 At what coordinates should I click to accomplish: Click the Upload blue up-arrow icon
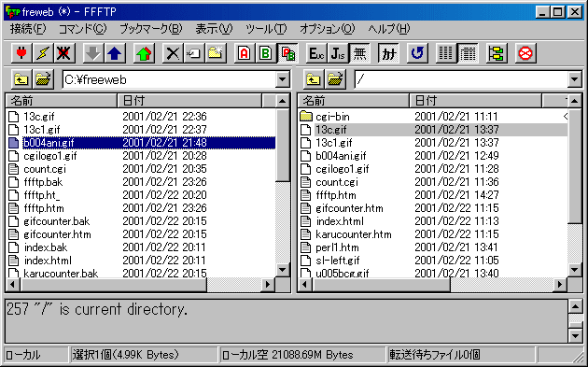(115, 53)
